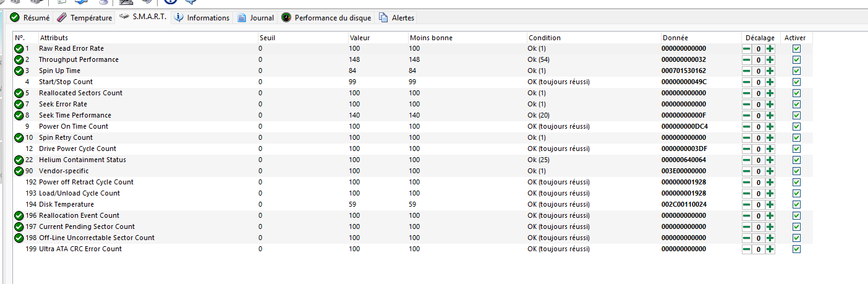Click plus offset button for Current Pending Sector Count

(770, 227)
